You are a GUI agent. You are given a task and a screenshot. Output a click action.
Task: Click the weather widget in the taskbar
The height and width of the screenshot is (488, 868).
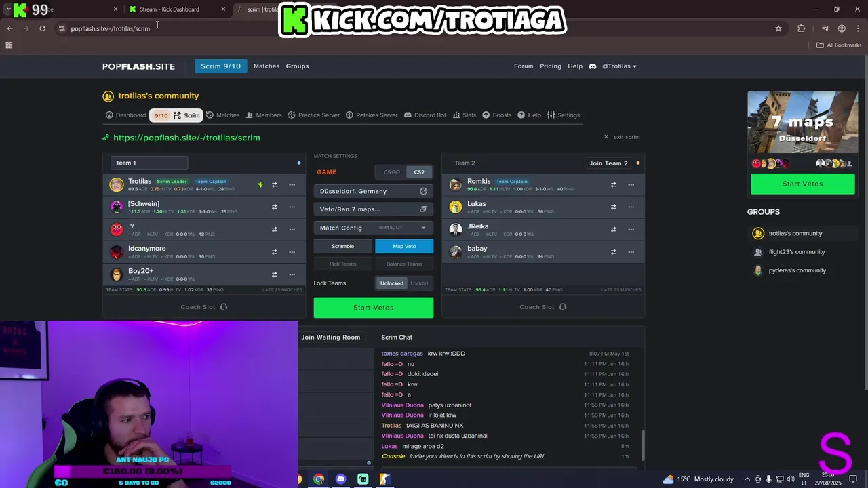(x=698, y=479)
